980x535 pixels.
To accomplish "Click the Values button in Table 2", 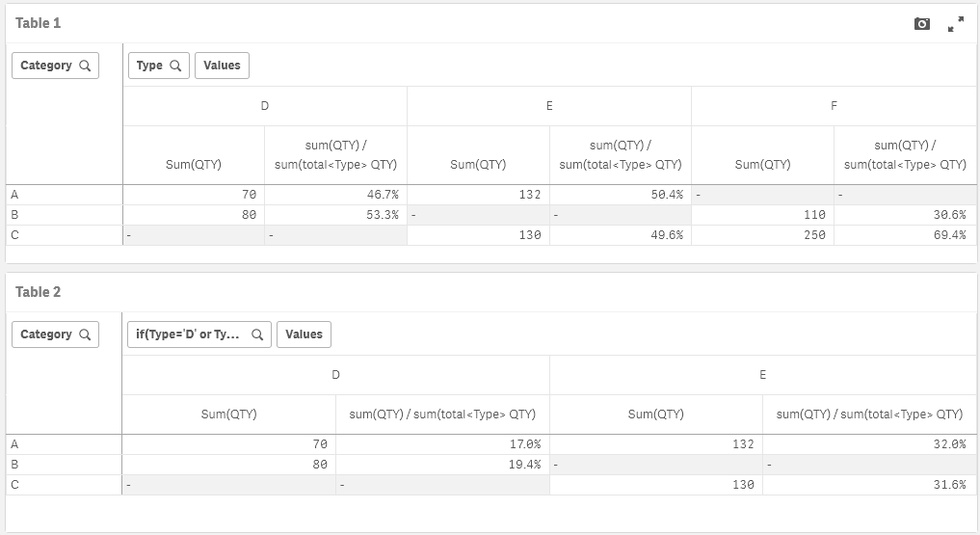I will coord(304,334).
